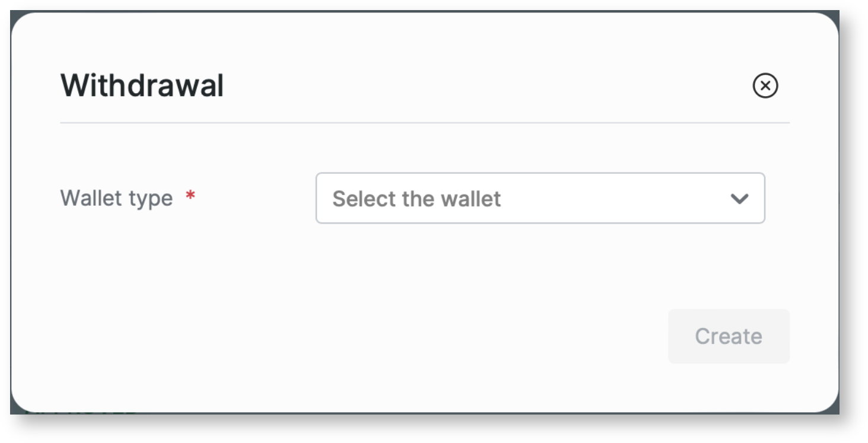Screen dimensions: 868x443
Task: Expand the wallet list via down arrow
Action: coord(739,199)
